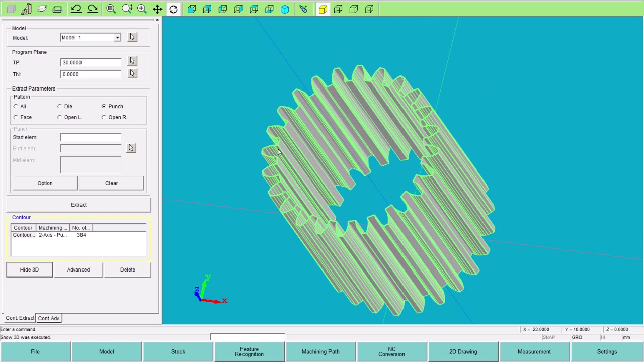Viewport: 644px width, 362px height.
Task: Open the 2D Drawing menu
Action: coord(463,352)
